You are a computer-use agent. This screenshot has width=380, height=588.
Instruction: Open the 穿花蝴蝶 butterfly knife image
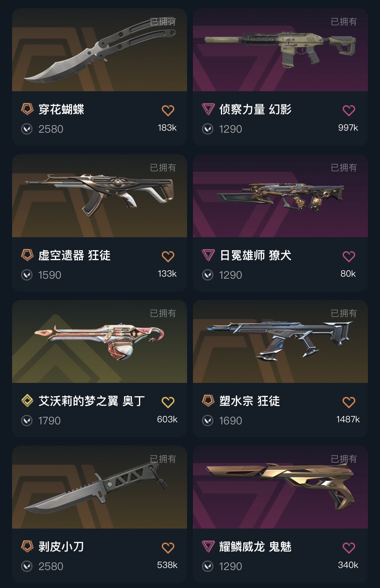(100, 50)
